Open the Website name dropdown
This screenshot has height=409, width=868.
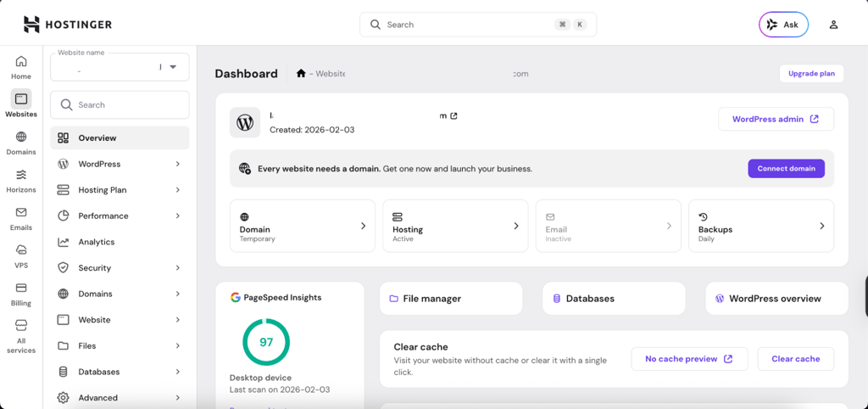120,67
